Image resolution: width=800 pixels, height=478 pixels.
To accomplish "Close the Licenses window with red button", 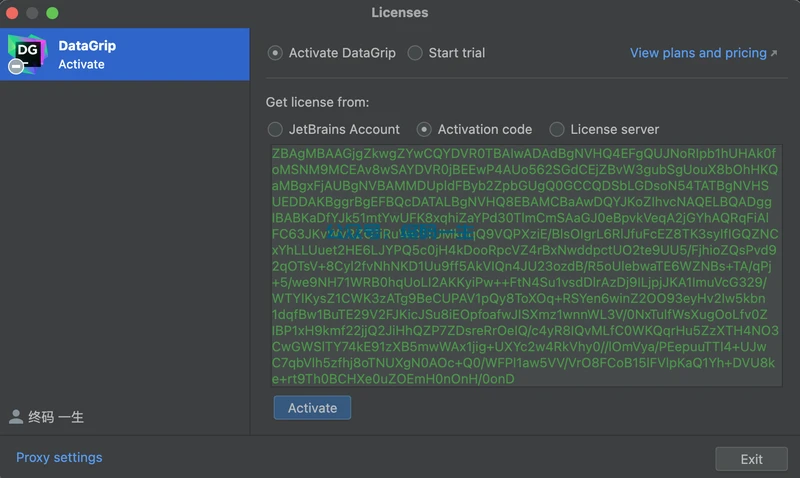I will tap(13, 13).
